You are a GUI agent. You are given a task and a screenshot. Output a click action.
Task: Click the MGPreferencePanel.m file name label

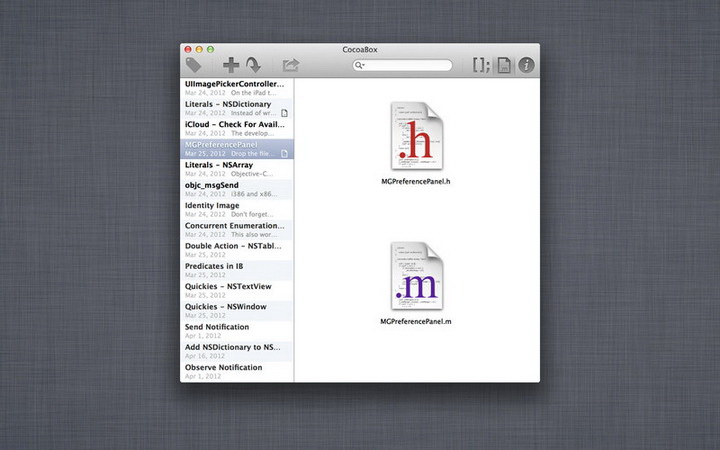tap(416, 321)
